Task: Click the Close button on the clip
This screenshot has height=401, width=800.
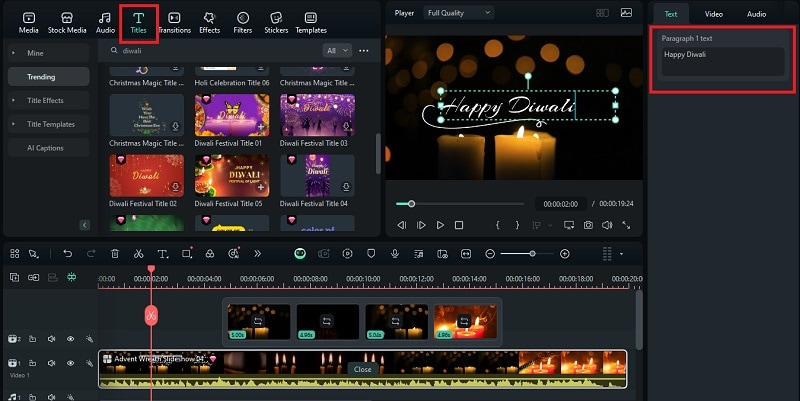Action: click(x=363, y=369)
